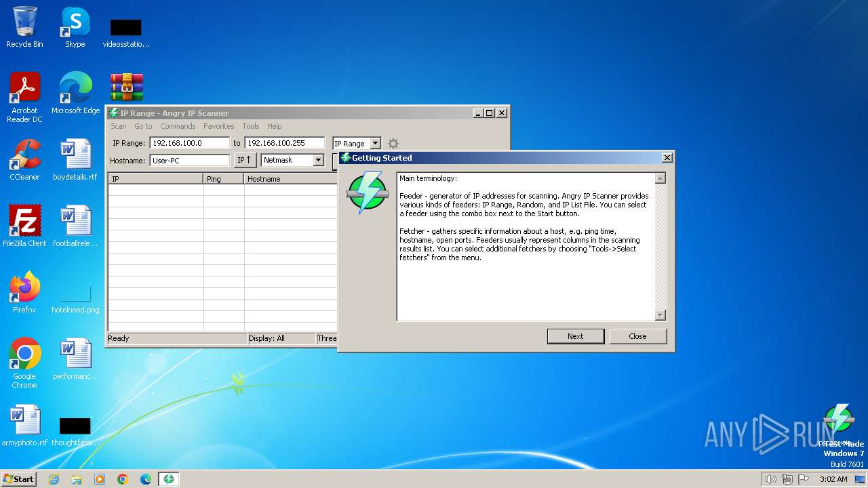The width and height of the screenshot is (868, 488).
Task: Open the Commands menu
Action: pos(178,126)
